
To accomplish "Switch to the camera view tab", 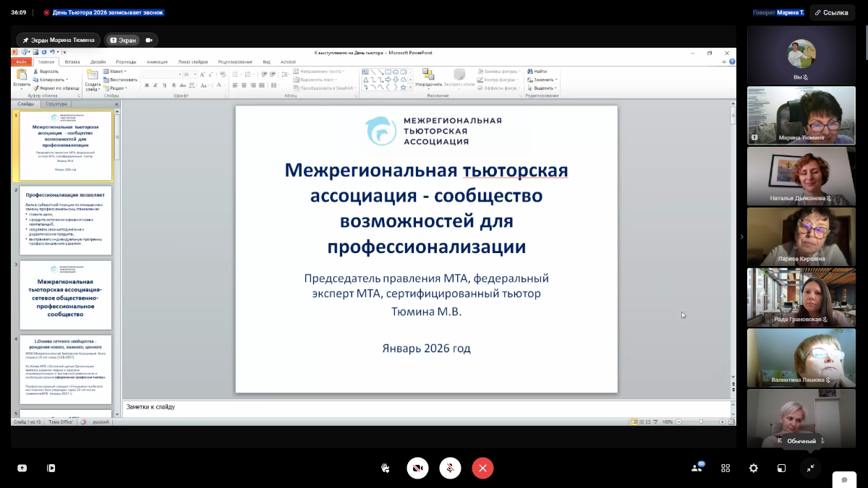I will pos(150,40).
